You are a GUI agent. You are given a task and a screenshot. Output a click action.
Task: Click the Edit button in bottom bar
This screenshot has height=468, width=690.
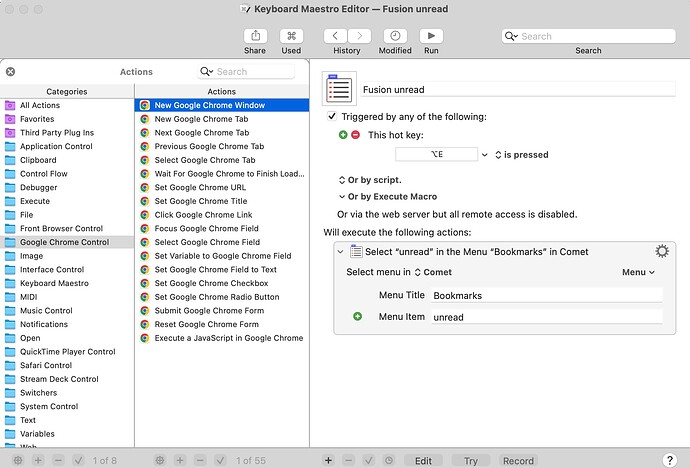point(423,461)
